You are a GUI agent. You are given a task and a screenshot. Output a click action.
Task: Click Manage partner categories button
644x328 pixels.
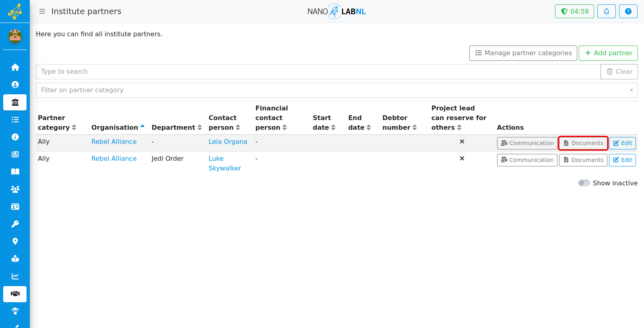[x=523, y=53]
